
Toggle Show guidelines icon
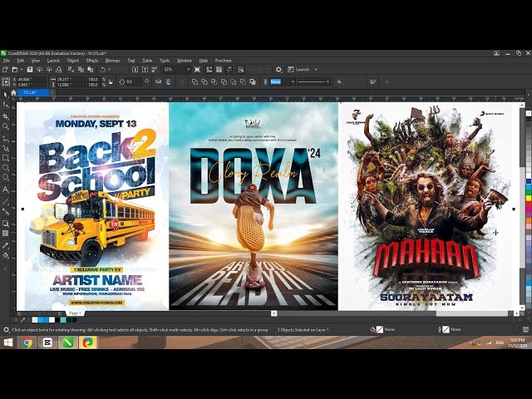coord(229,70)
